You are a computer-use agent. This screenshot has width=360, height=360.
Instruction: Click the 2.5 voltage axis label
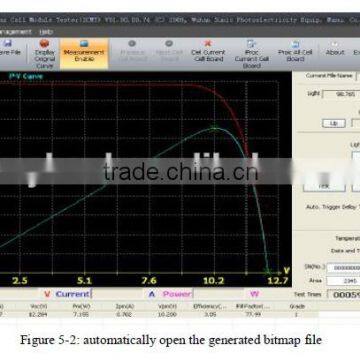click(20, 281)
